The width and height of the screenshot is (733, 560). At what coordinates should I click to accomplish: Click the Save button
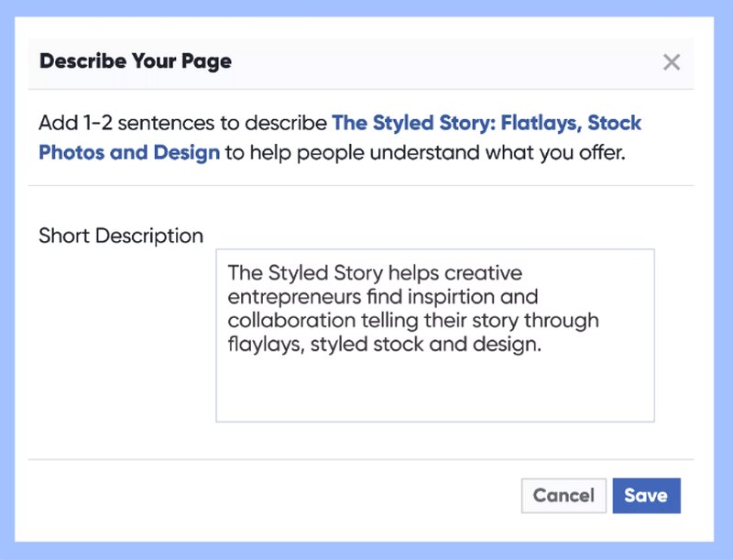click(646, 496)
